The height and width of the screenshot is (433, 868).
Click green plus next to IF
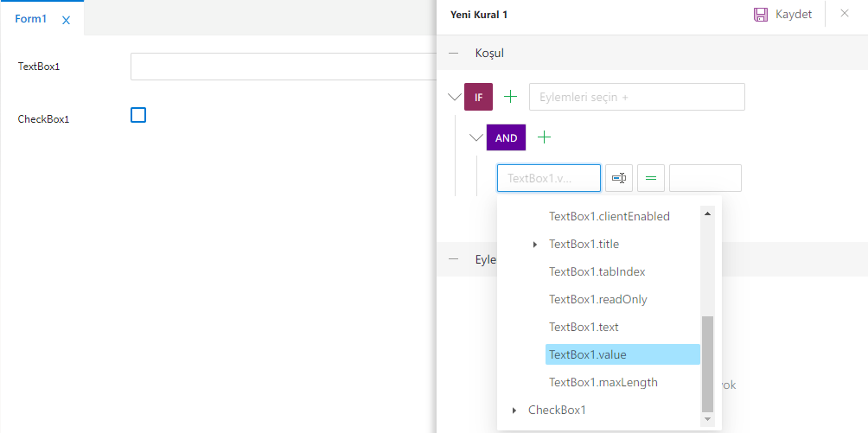511,97
